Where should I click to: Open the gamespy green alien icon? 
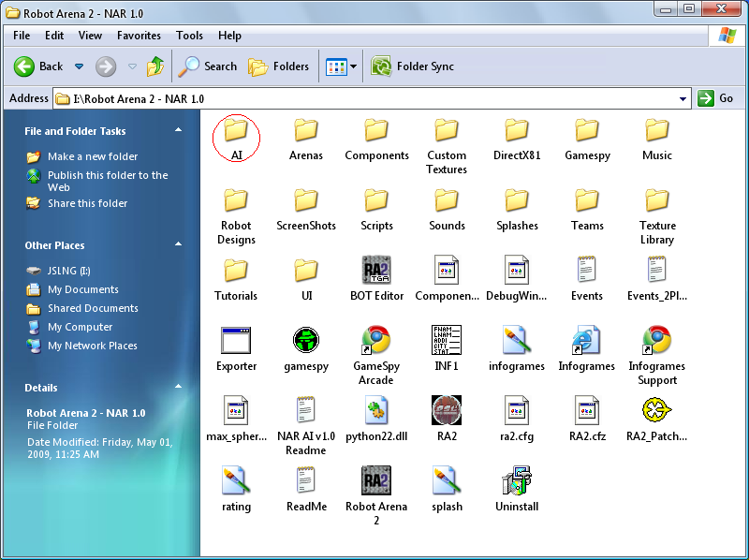tap(306, 341)
